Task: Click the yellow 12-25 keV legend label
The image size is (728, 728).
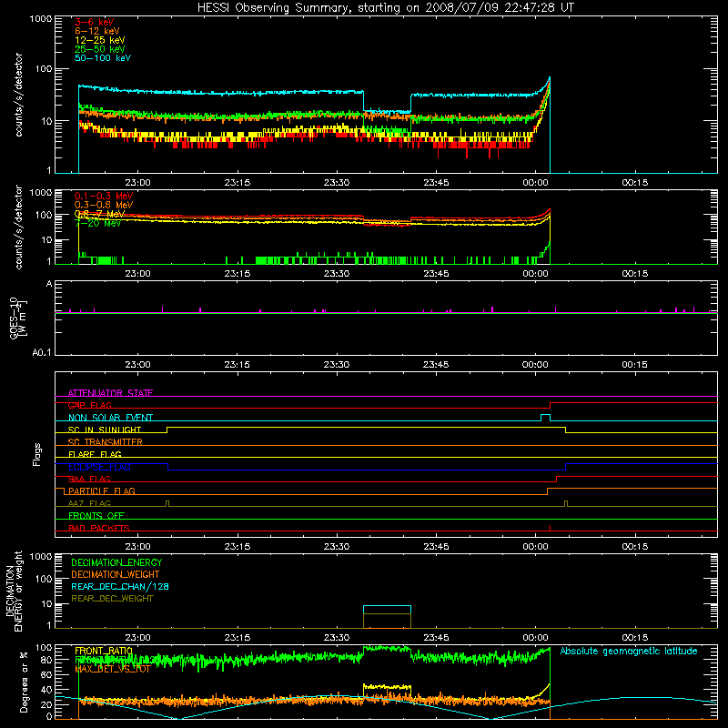Action: click(x=100, y=40)
